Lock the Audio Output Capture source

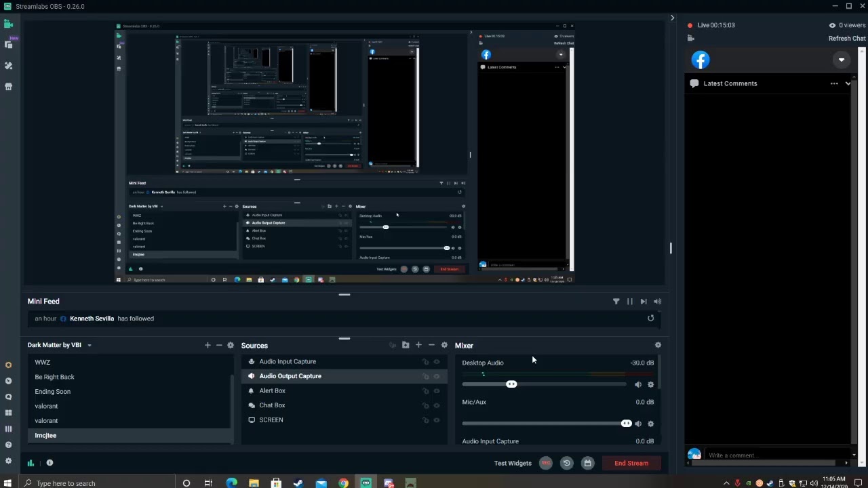(426, 376)
